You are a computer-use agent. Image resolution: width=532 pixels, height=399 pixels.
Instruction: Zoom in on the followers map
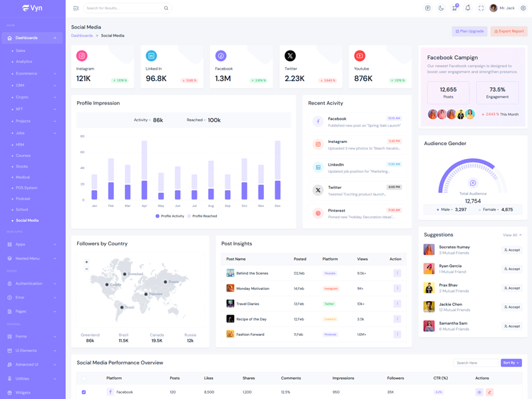click(86, 262)
